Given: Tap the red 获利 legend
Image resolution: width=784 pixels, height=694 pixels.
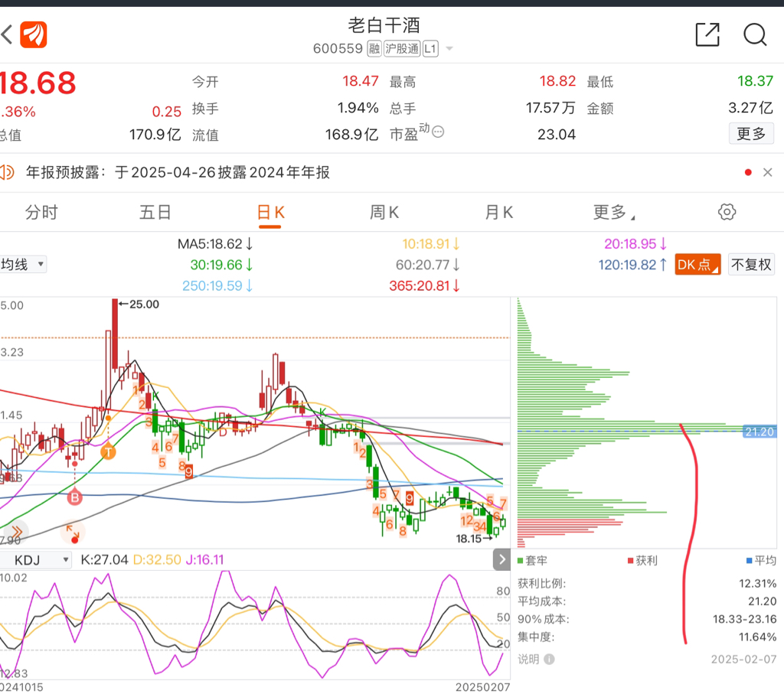Looking at the screenshot, I should pyautogui.click(x=642, y=561).
